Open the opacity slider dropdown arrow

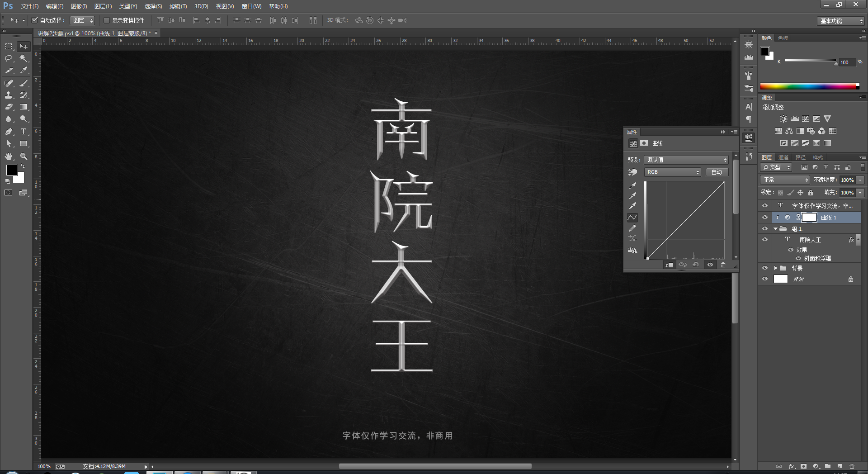click(x=860, y=180)
